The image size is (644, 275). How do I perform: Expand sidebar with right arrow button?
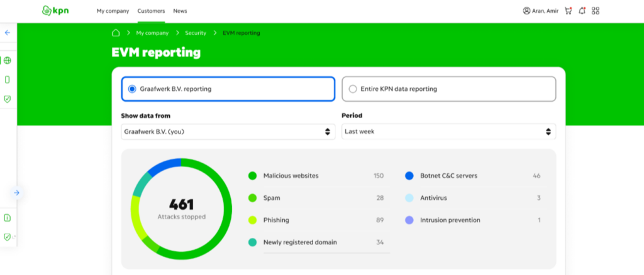17,193
